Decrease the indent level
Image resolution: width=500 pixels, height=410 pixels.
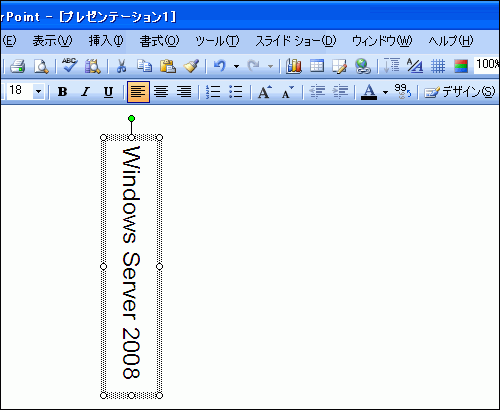(317, 91)
